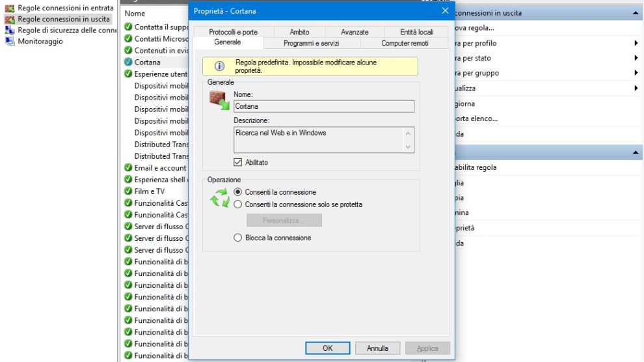The height and width of the screenshot is (362, 644).
Task: Click green check icon beside Email e account
Action: pos(128,167)
